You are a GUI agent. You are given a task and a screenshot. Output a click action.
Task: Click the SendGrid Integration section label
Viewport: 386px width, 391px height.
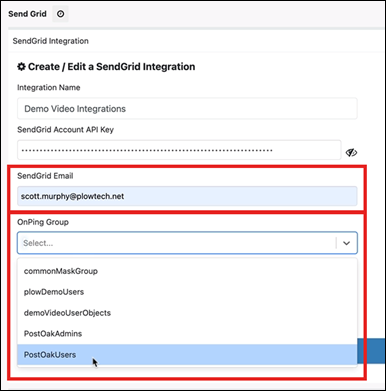[x=51, y=41]
